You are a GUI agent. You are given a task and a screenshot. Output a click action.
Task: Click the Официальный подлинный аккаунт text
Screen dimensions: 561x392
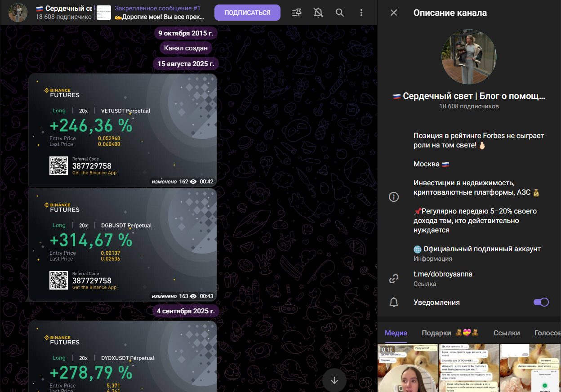click(477, 249)
